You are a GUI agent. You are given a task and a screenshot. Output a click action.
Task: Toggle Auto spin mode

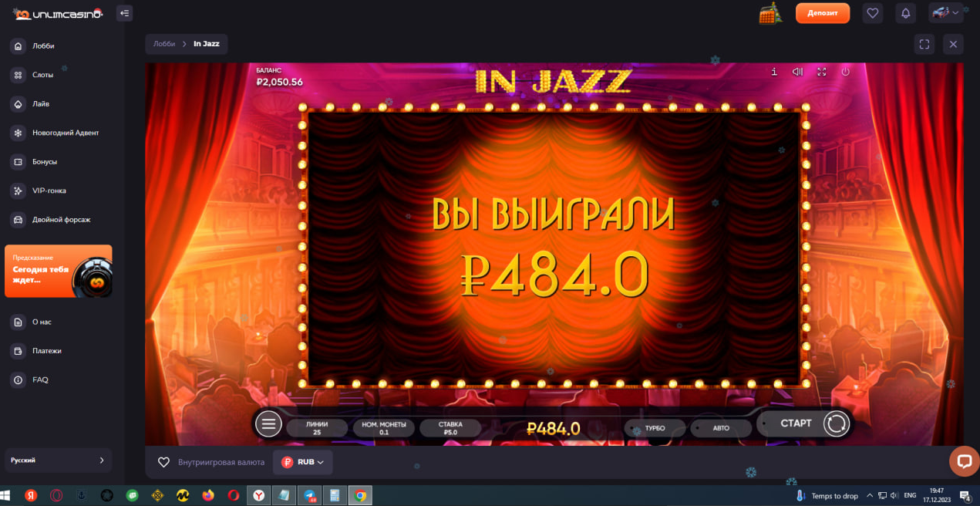point(721,428)
